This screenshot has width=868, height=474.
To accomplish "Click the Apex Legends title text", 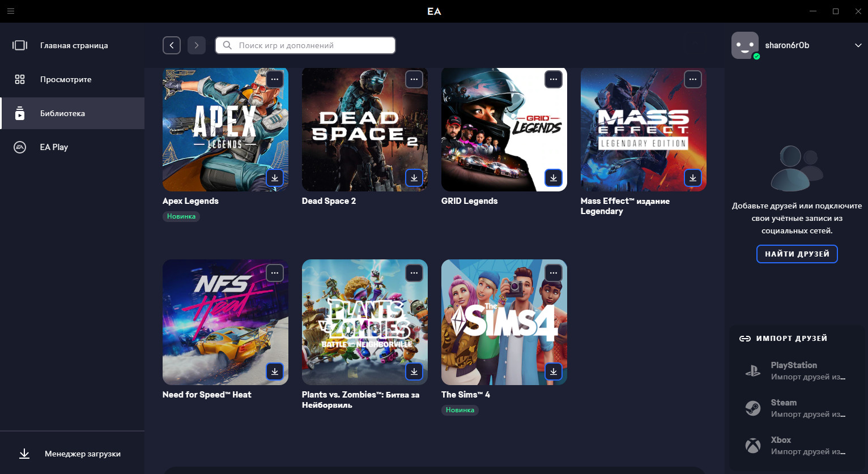I will 190,201.
